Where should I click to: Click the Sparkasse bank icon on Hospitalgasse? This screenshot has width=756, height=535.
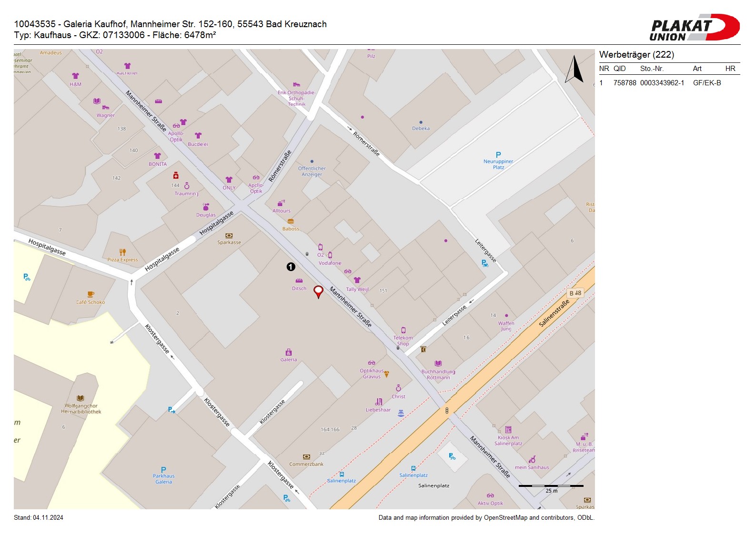pyautogui.click(x=229, y=235)
